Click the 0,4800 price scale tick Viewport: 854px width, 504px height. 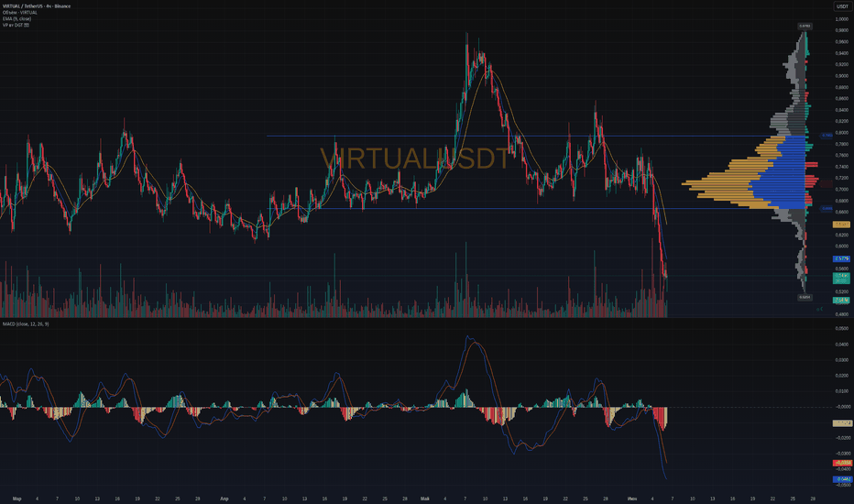[841, 313]
